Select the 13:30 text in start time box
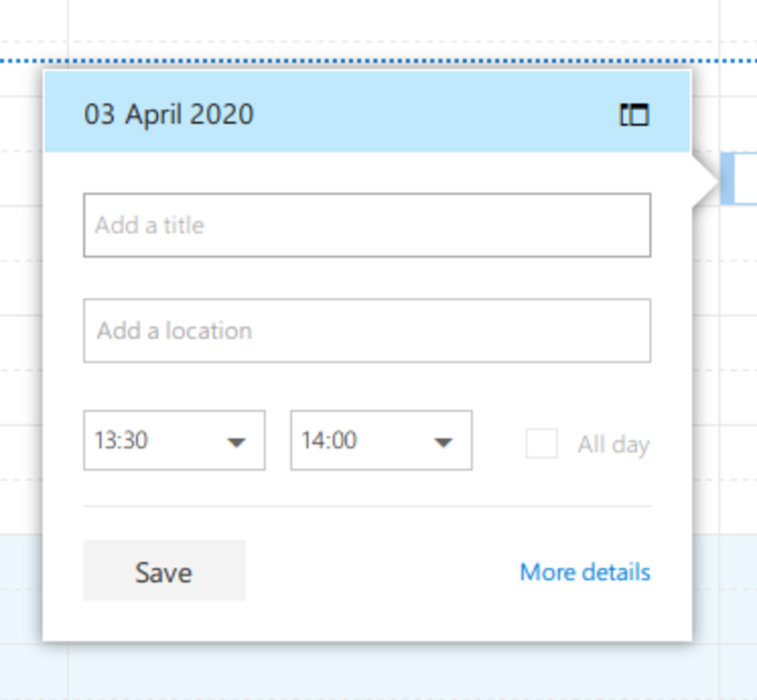The height and width of the screenshot is (700, 757). [x=121, y=440]
